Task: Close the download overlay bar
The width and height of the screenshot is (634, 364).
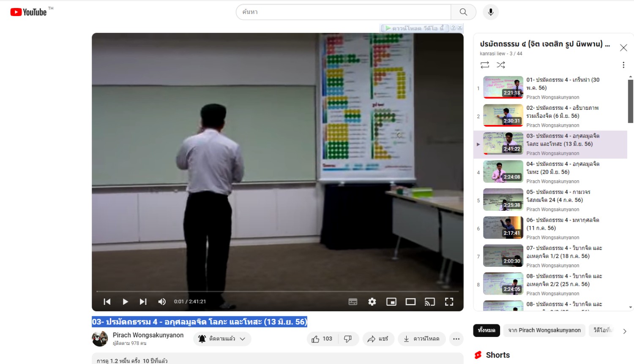Action: coord(460,28)
